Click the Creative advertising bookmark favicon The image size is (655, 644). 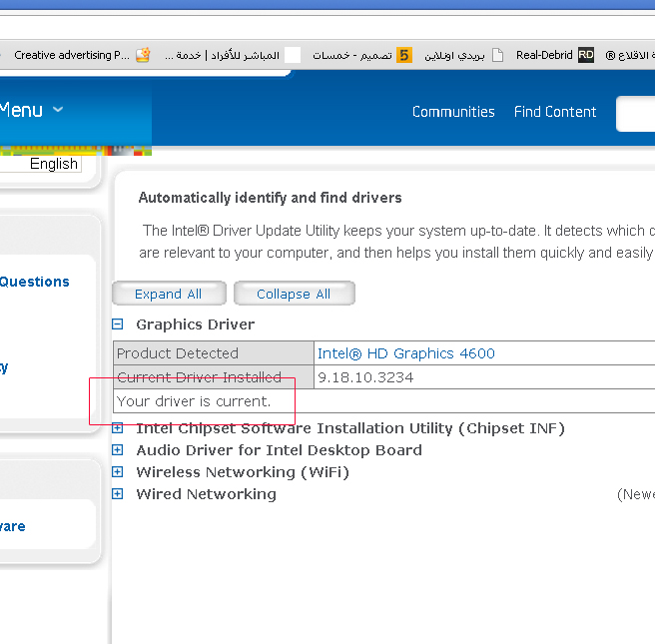tap(143, 55)
